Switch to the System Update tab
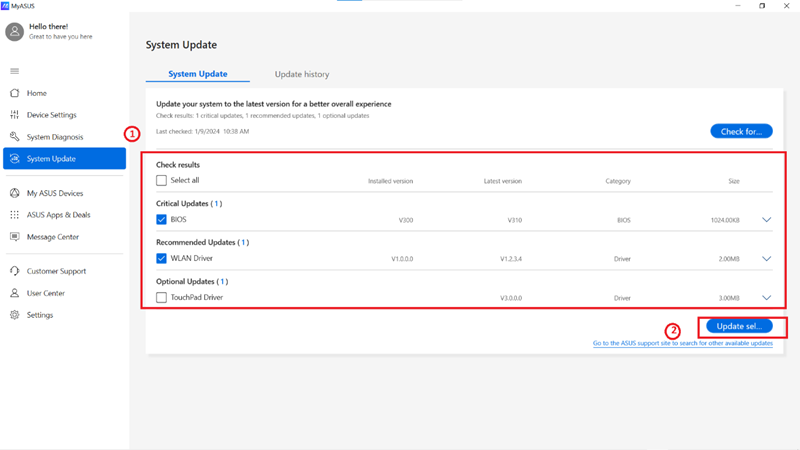800x450 pixels. click(x=198, y=74)
